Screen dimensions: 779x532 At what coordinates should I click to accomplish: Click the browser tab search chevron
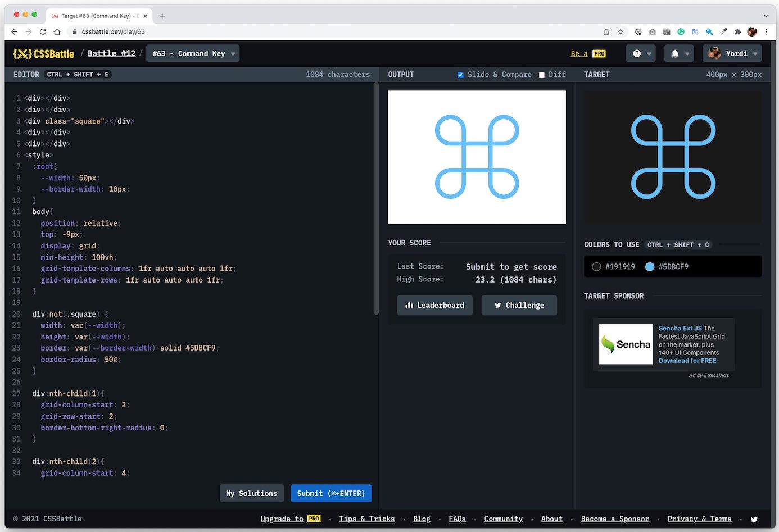coord(766,16)
